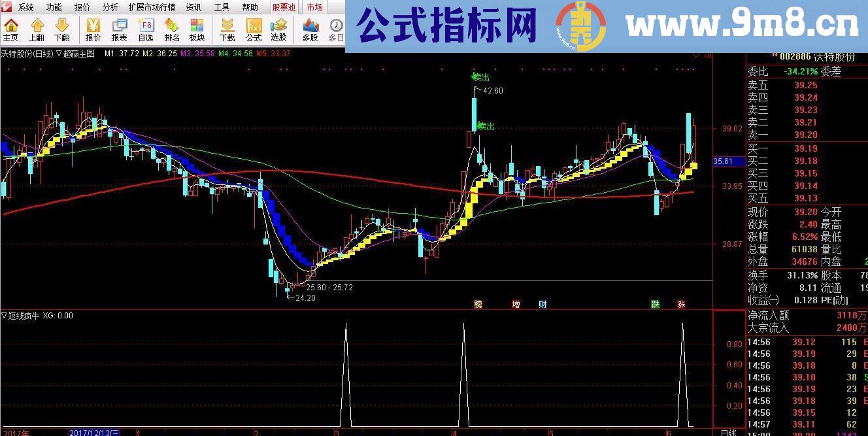The height and width of the screenshot is (436, 868).
Task: Click the 排名 ranking icon
Action: [170, 26]
